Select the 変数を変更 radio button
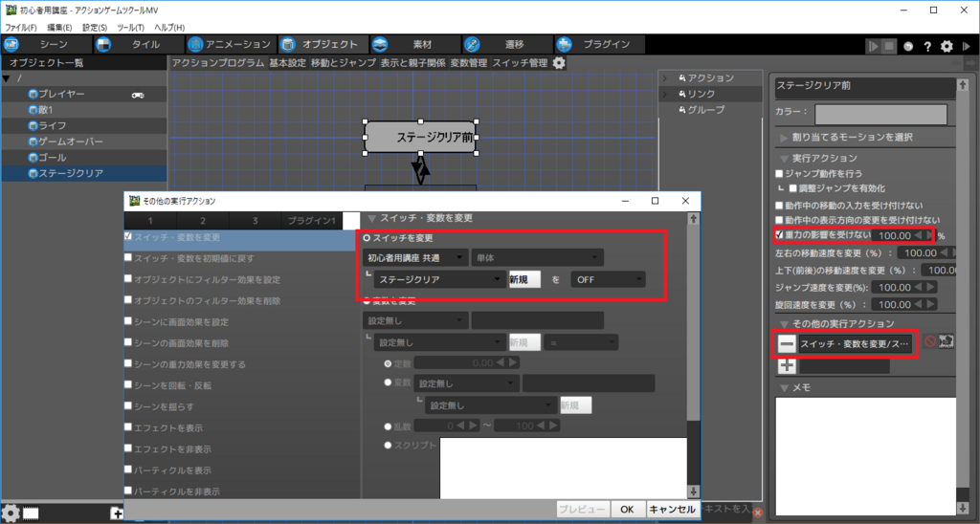Screen dimensions: 980x524 367,301
